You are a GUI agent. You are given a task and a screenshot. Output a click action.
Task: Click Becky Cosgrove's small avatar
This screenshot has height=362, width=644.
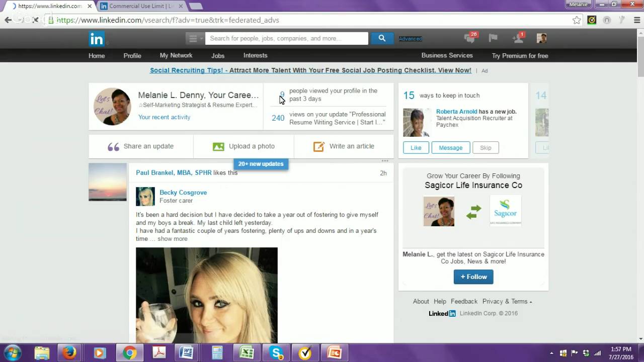click(145, 197)
